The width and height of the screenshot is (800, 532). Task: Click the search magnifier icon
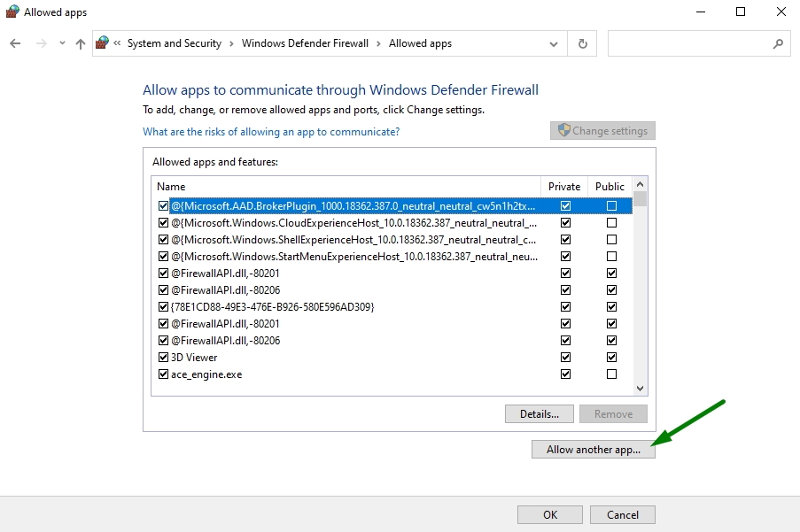(778, 44)
